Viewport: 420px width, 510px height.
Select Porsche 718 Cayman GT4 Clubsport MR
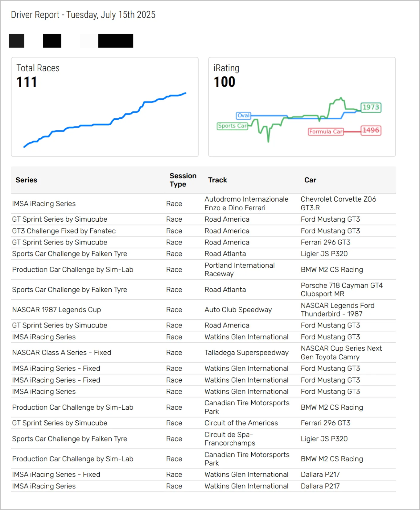tap(341, 290)
